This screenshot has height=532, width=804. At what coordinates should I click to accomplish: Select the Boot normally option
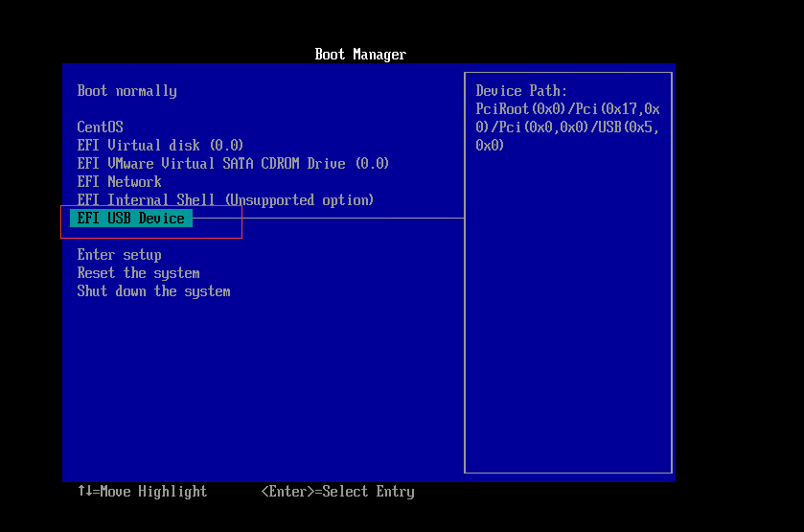tap(126, 91)
